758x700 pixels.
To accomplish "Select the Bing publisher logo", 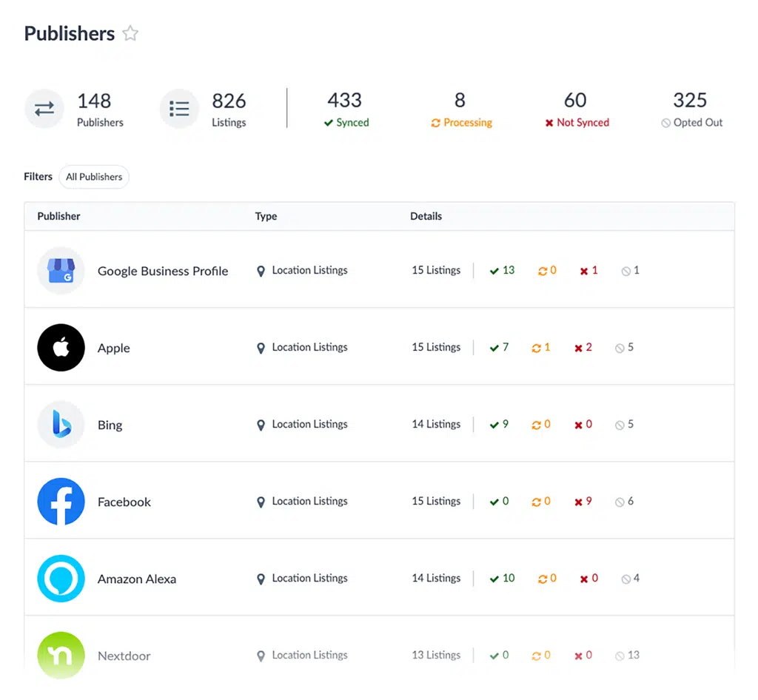I will 61,425.
